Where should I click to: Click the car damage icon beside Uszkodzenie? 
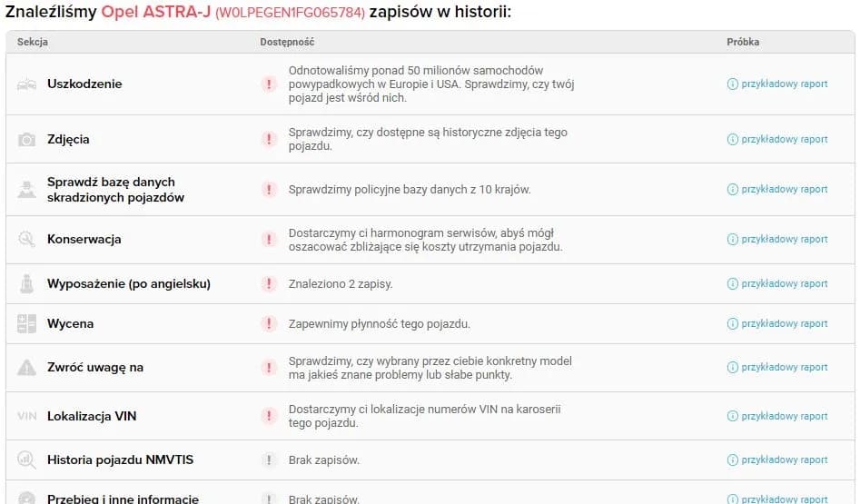pyautogui.click(x=26, y=84)
